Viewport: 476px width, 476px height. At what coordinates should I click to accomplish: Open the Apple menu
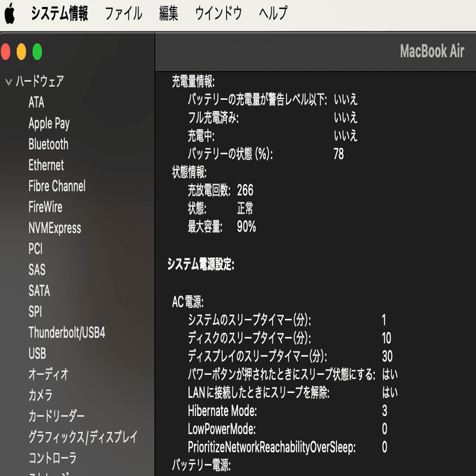10,13
